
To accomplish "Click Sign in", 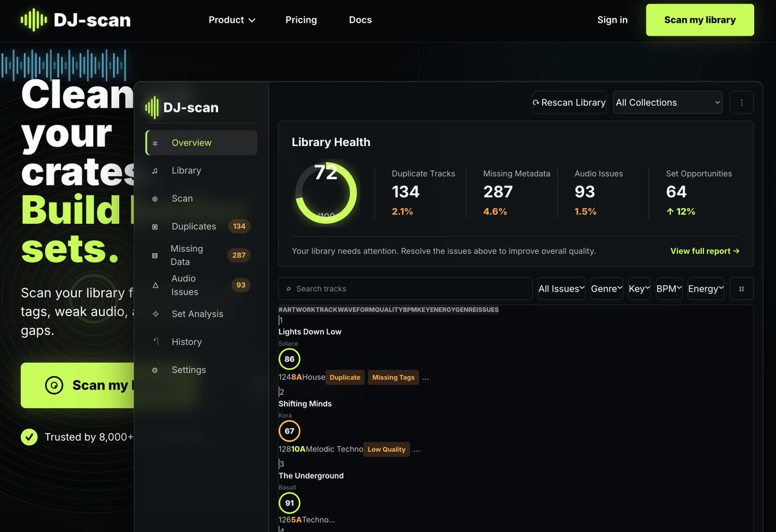I will [612, 20].
